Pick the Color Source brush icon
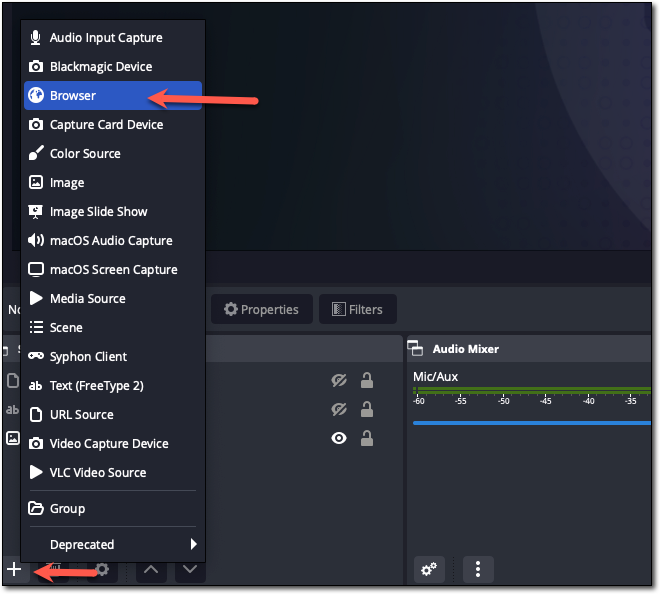This screenshot has width=660, height=594. 36,154
